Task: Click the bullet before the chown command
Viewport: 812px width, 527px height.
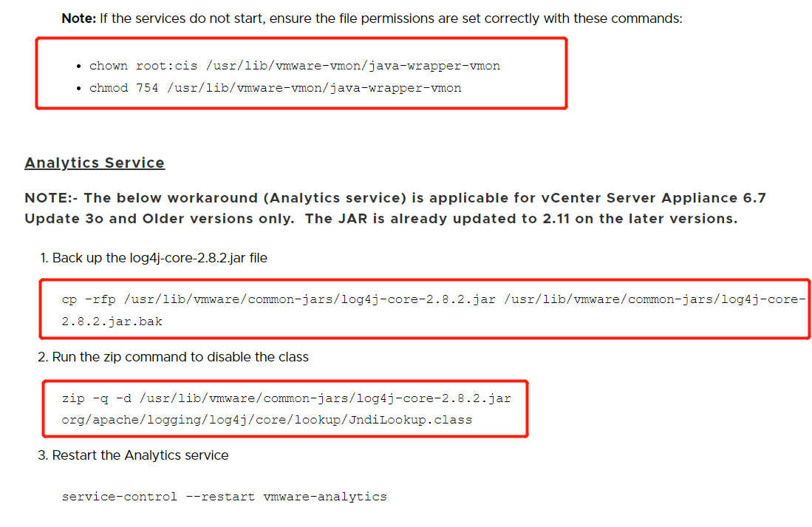Action: coord(78,67)
